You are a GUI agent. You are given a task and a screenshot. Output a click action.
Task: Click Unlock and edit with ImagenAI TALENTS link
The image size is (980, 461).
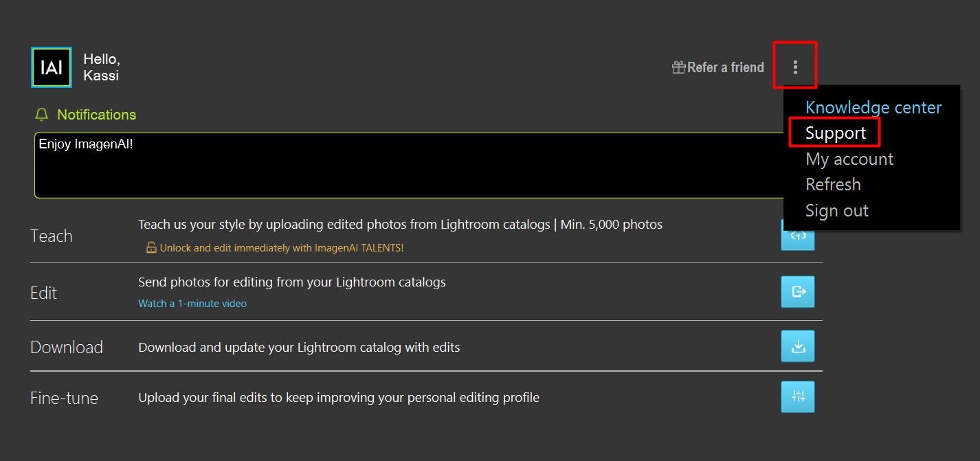pos(282,247)
